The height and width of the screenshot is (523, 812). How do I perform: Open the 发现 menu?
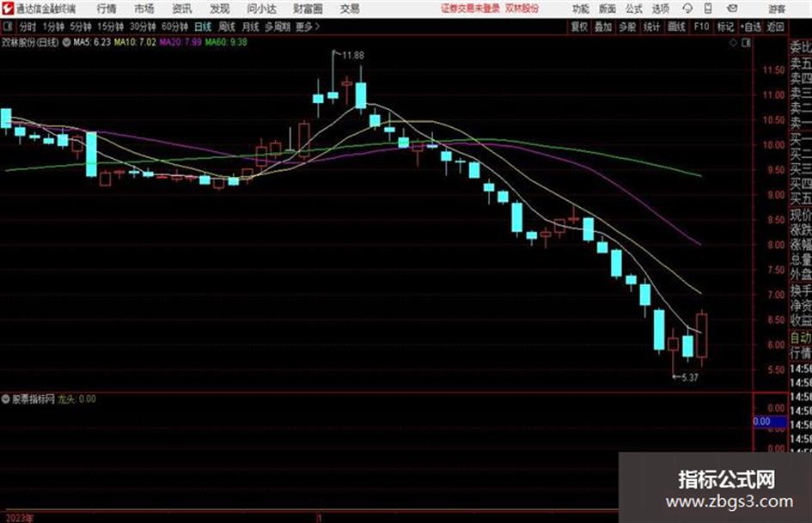219,9
